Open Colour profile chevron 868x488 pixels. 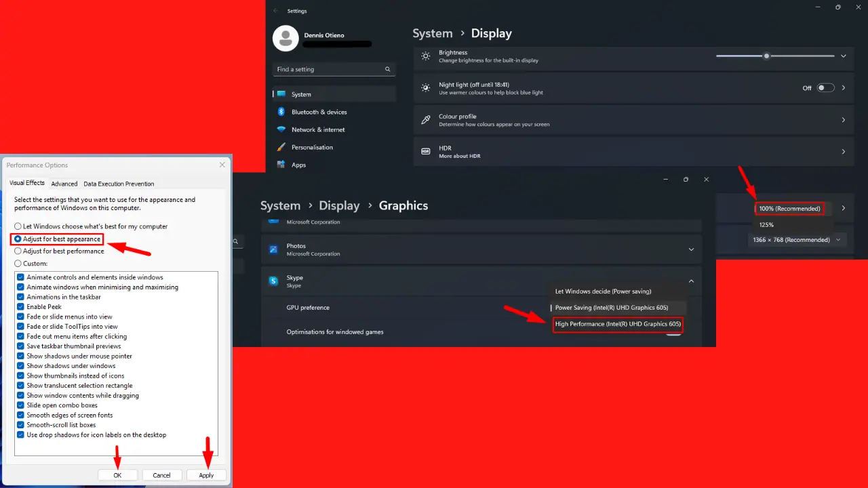(x=844, y=120)
